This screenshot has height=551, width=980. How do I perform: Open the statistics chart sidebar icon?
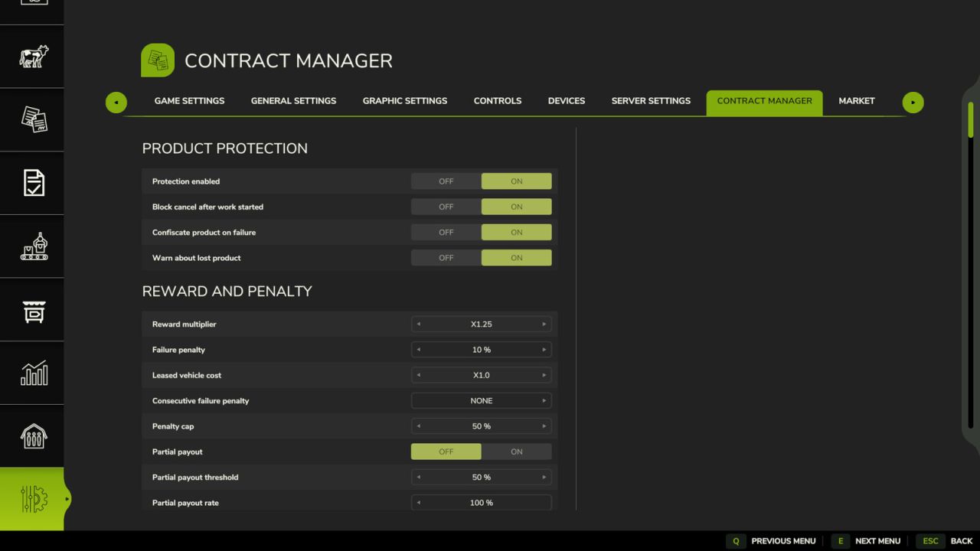(x=33, y=373)
